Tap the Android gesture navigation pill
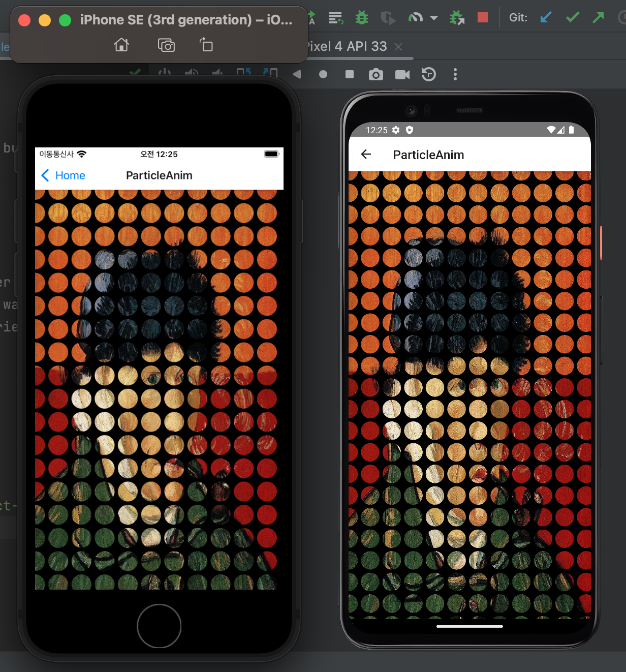626x672 pixels. click(x=469, y=626)
